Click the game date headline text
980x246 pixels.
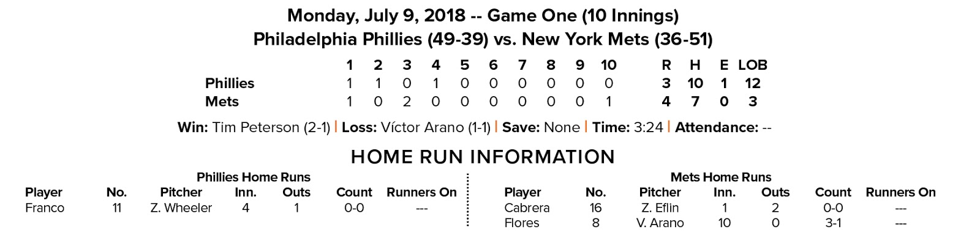point(483,15)
